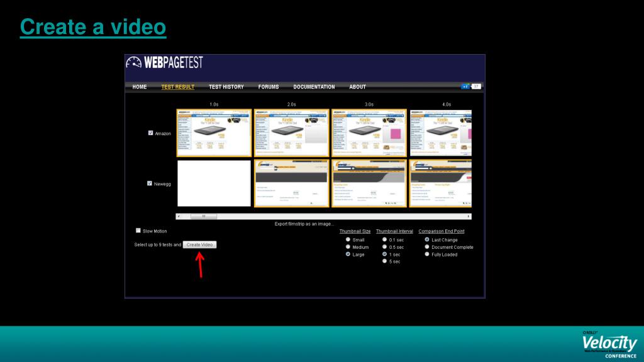
Task: Open DOCUMENTATION in the nav bar
Action: [314, 87]
